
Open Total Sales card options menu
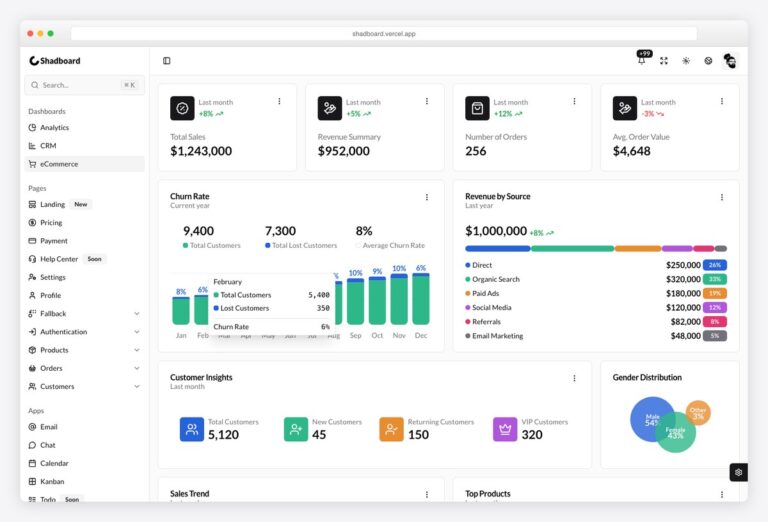click(x=279, y=101)
